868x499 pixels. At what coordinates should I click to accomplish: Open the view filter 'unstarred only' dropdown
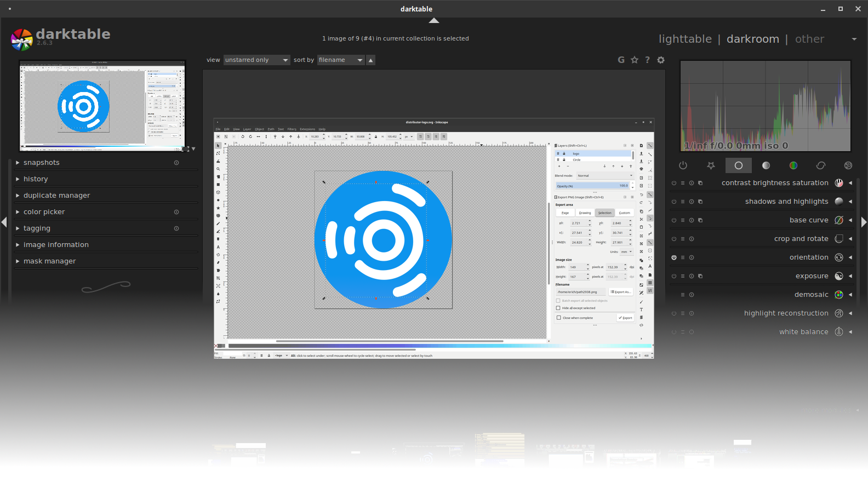256,60
